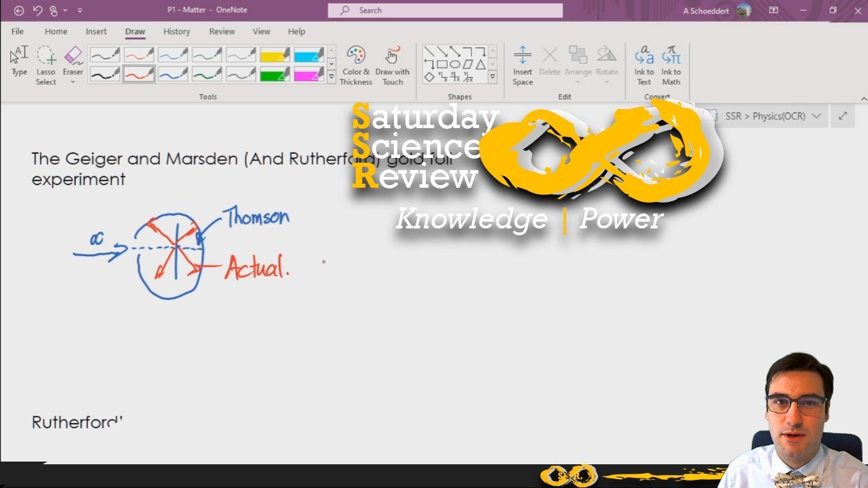Select thick blue pen swatch
The image size is (868, 488).
click(x=173, y=74)
